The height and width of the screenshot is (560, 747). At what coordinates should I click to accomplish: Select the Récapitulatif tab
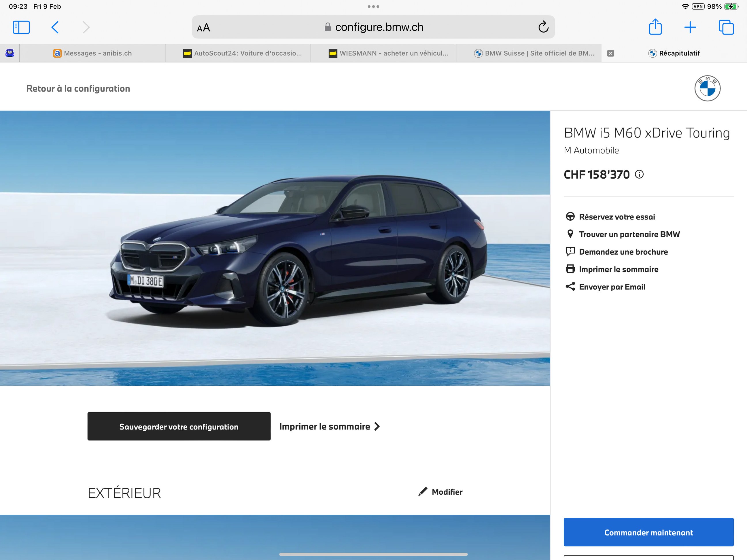[x=674, y=53]
